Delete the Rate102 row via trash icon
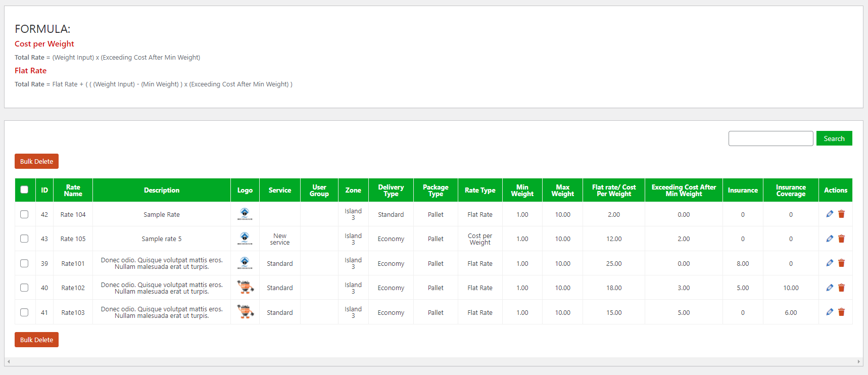Screen dimensions: 868x375 (x=841, y=288)
